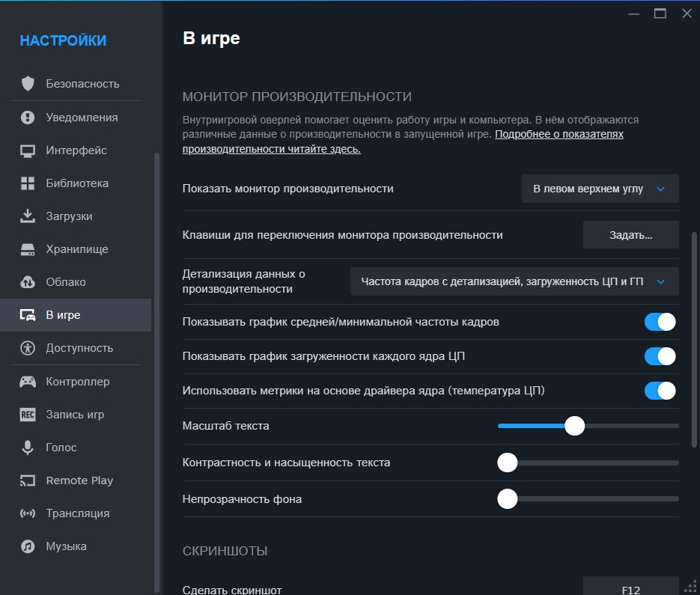Click the Уведомления alert icon
Viewport: 700px width, 595px height.
pyautogui.click(x=28, y=118)
